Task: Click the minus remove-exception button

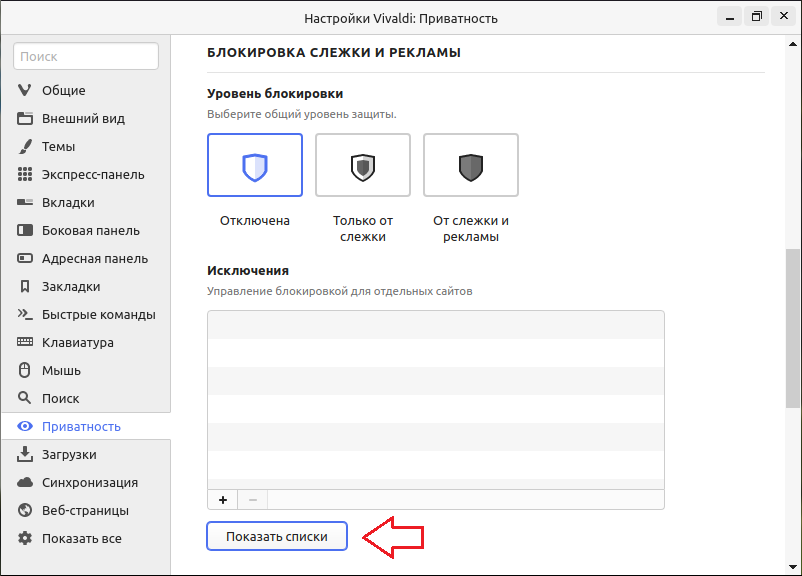Action: pos(252,500)
